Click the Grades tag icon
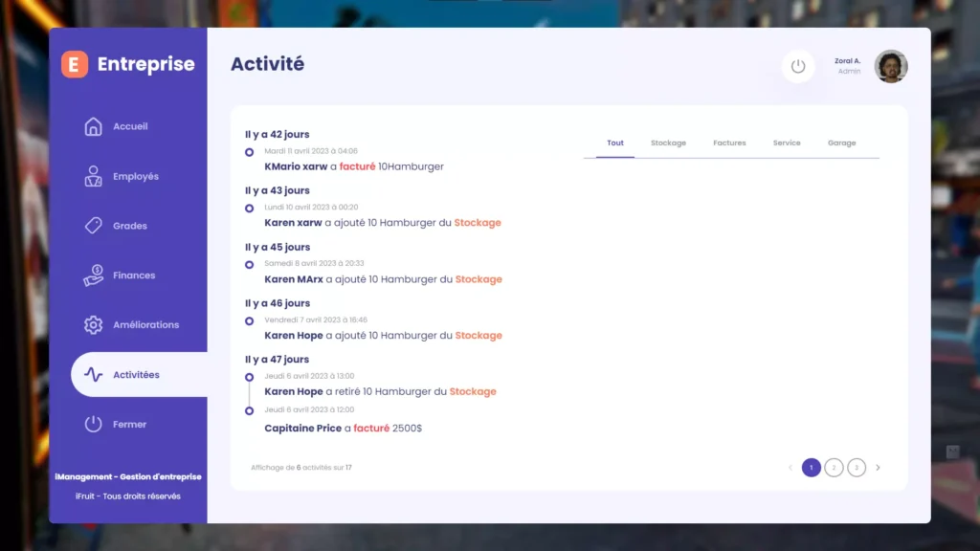The height and width of the screenshot is (551, 980). click(92, 225)
